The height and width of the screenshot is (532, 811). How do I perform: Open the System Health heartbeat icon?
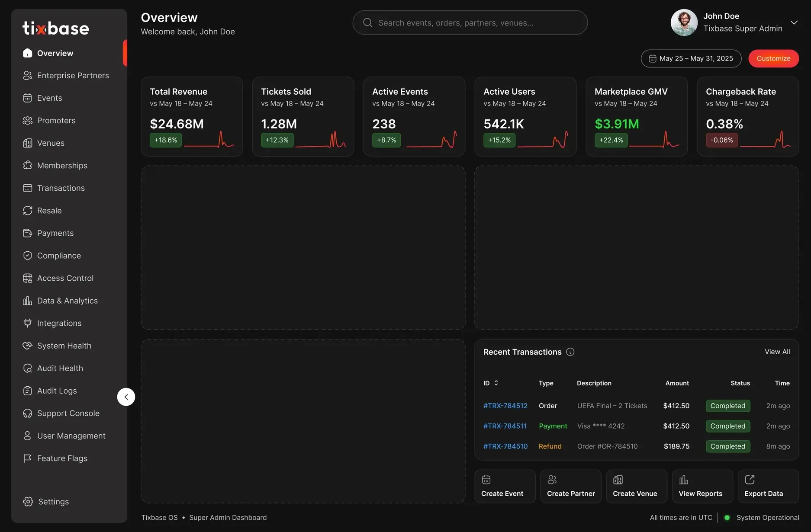pyautogui.click(x=27, y=346)
